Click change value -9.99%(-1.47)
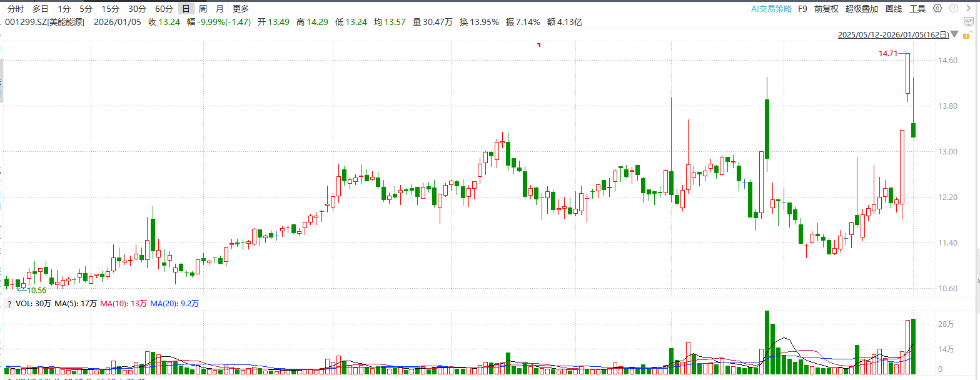 224,22
